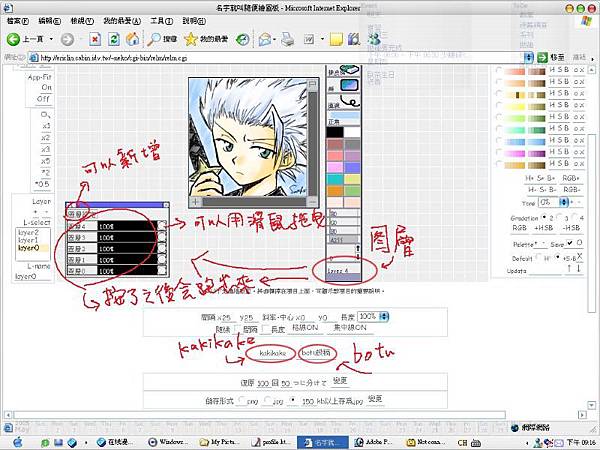This screenshot has width=600, height=450.
Task: Select the magenta gradient palette radio button
Action: click(x=499, y=152)
